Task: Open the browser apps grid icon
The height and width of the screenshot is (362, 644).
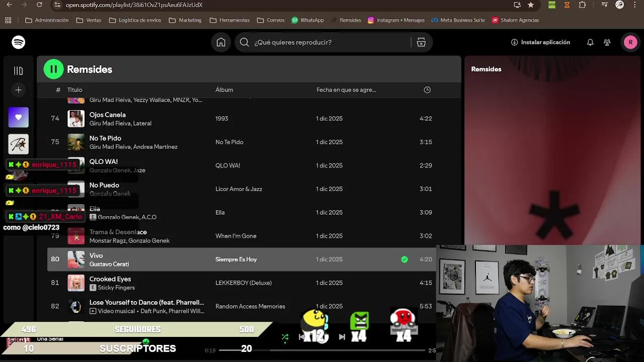Action: click(8, 20)
